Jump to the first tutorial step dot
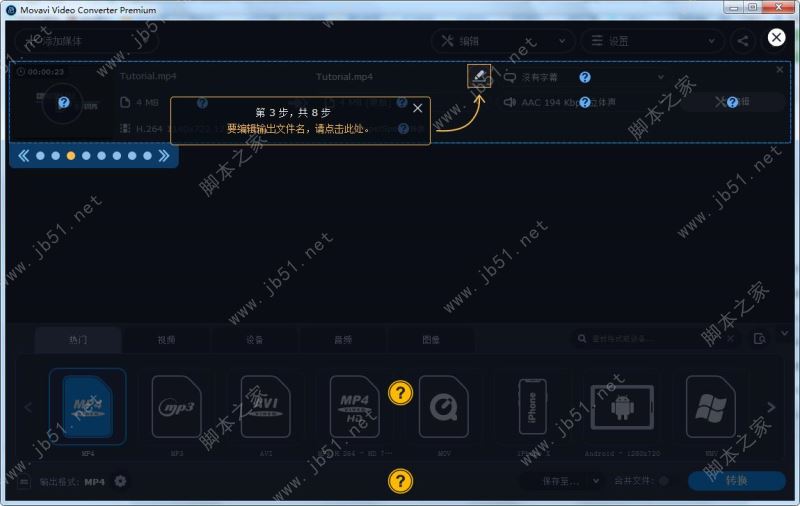The height and width of the screenshot is (506, 800). coord(40,156)
